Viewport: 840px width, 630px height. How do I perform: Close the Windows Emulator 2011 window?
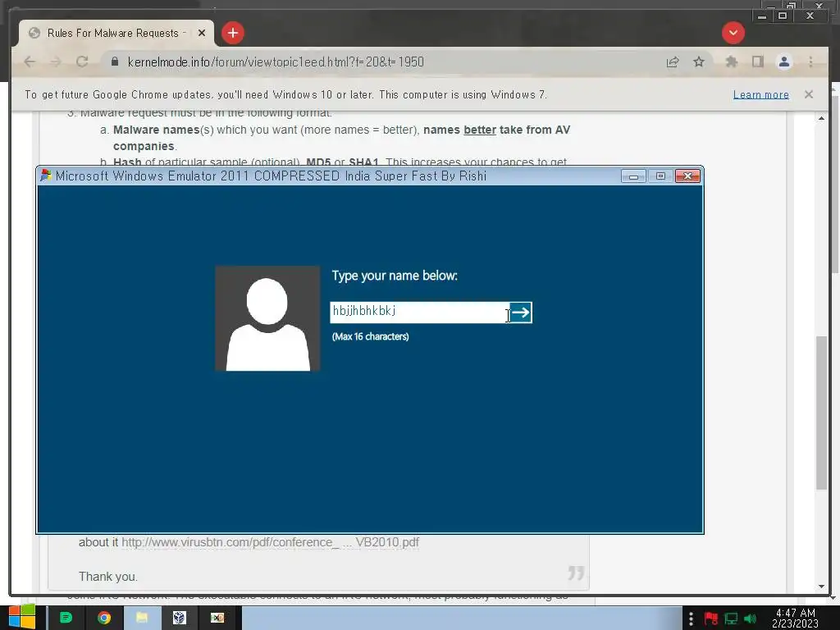point(688,176)
